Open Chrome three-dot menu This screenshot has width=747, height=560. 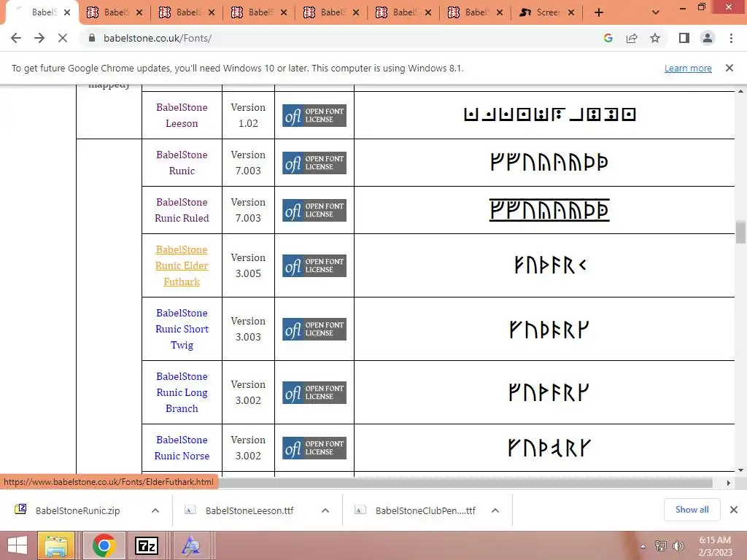coord(731,38)
